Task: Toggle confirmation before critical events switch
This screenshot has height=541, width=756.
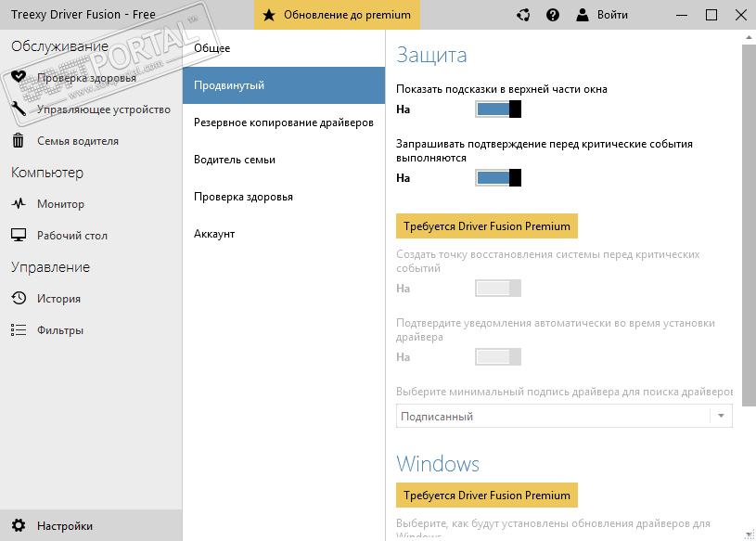Action: coord(498,177)
